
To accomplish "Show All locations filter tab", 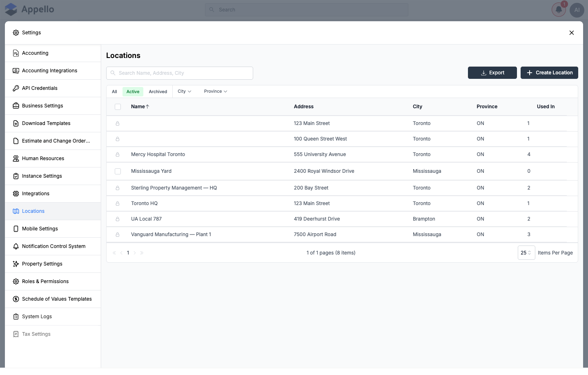I will click(x=114, y=92).
